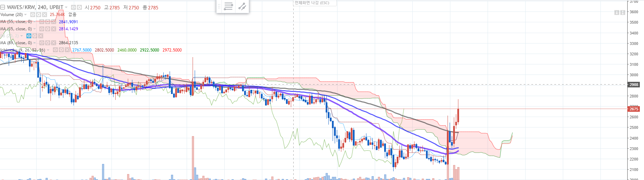Expand the WAVES/KRW title dropdown arrow
This screenshot has height=180, width=644.
pyautogui.click(x=66, y=7)
